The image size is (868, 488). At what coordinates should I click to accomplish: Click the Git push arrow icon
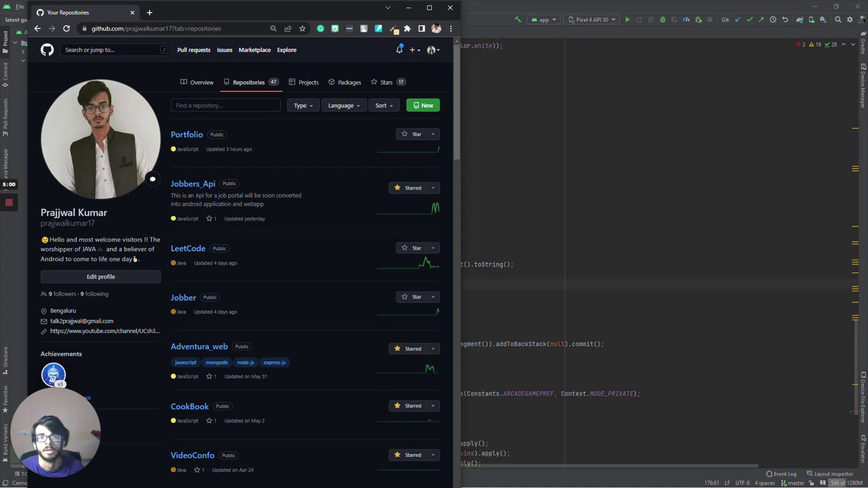point(761,20)
